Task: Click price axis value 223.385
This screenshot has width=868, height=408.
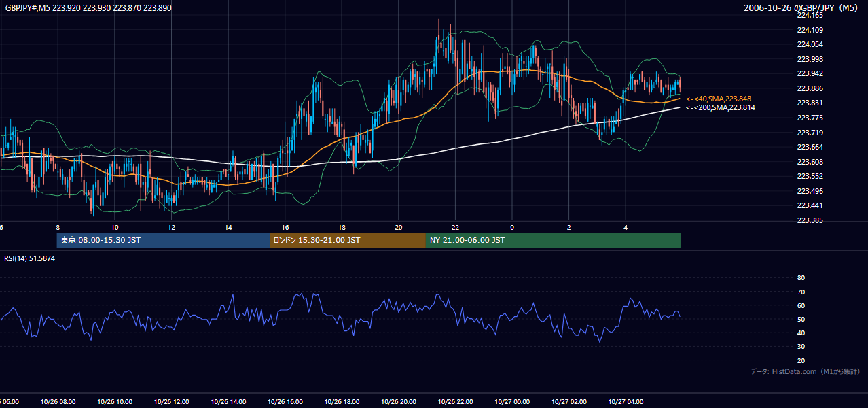Action: [810, 220]
